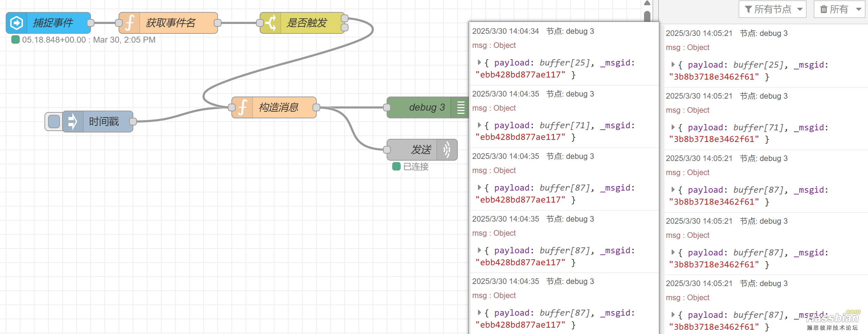The width and height of the screenshot is (868, 334).
Task: Click 节点: debug 3 link at 14:04:34
Action: point(570,31)
